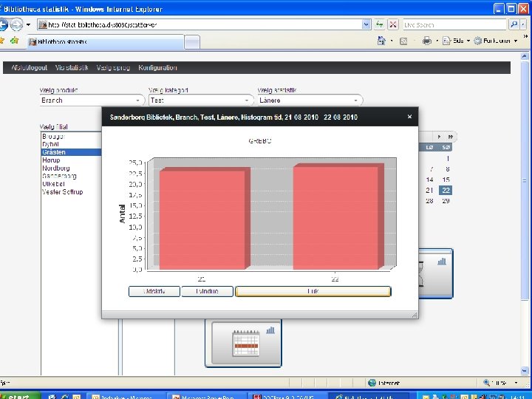Open the Vælg kategori dropdown
Image resolution: width=532 pixels, height=399 pixels.
tap(201, 100)
